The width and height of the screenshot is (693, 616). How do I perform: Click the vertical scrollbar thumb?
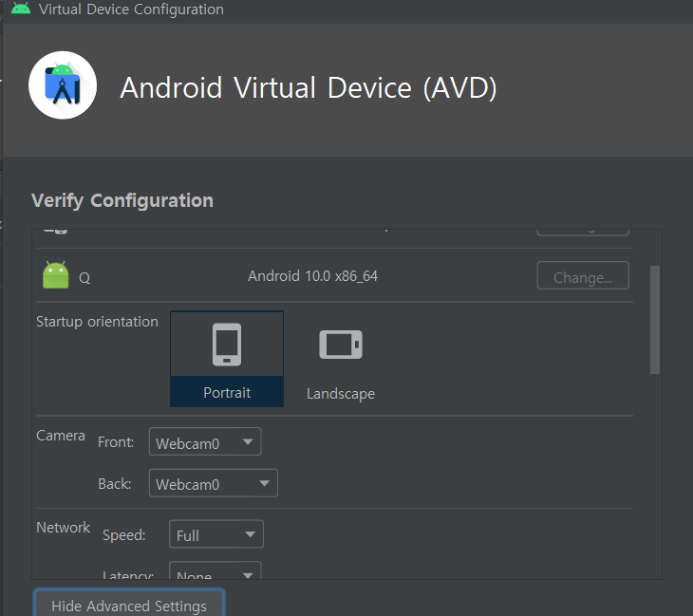pyautogui.click(x=655, y=320)
